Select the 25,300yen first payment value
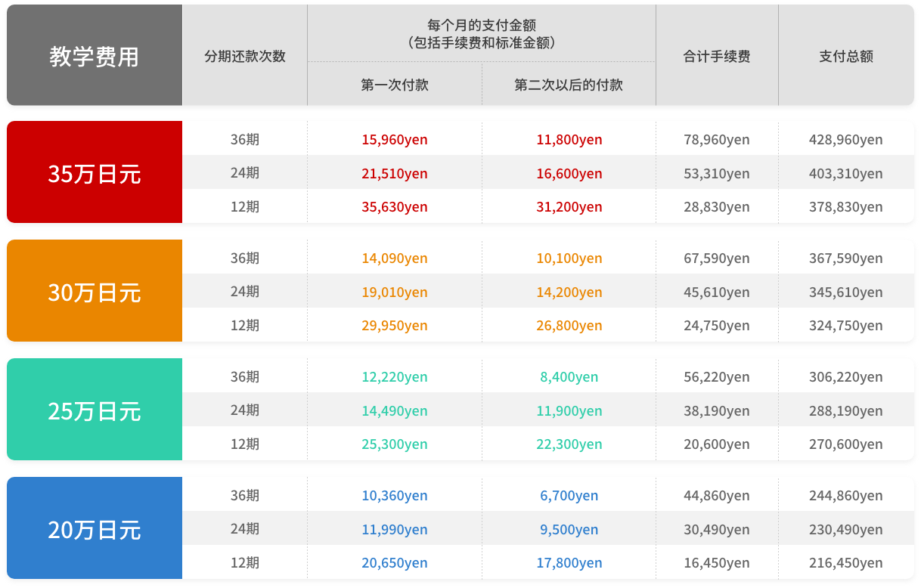This screenshot has width=921, height=588. 395,444
